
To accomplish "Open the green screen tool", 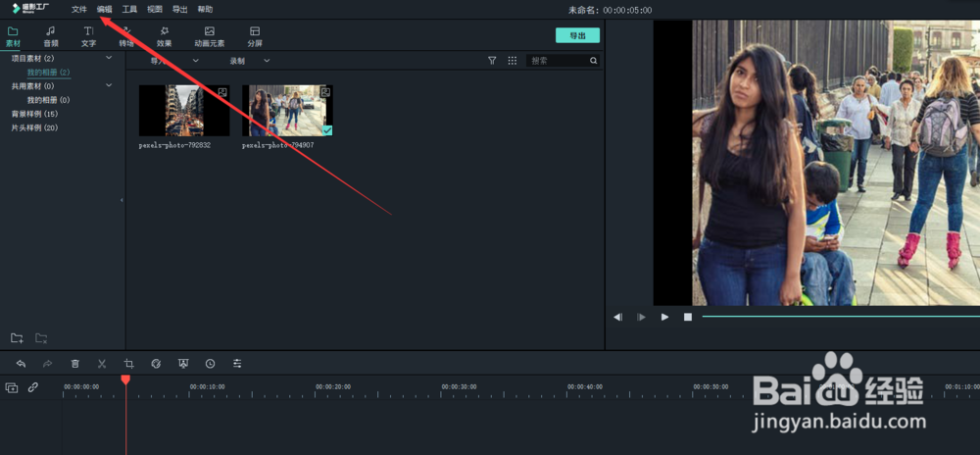I will click(x=183, y=363).
